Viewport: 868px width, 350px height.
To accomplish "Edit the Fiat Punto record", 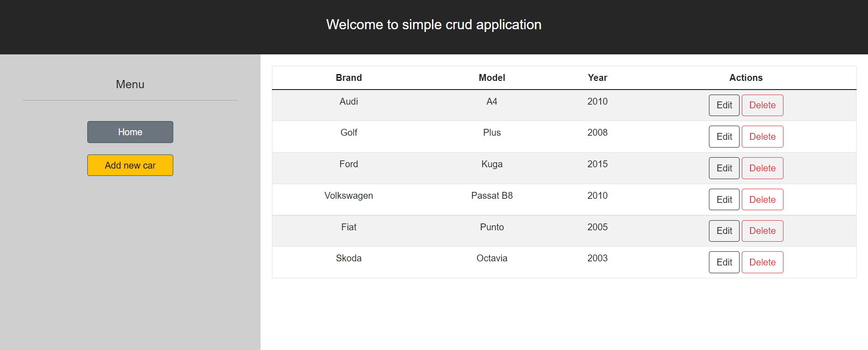I will (724, 231).
